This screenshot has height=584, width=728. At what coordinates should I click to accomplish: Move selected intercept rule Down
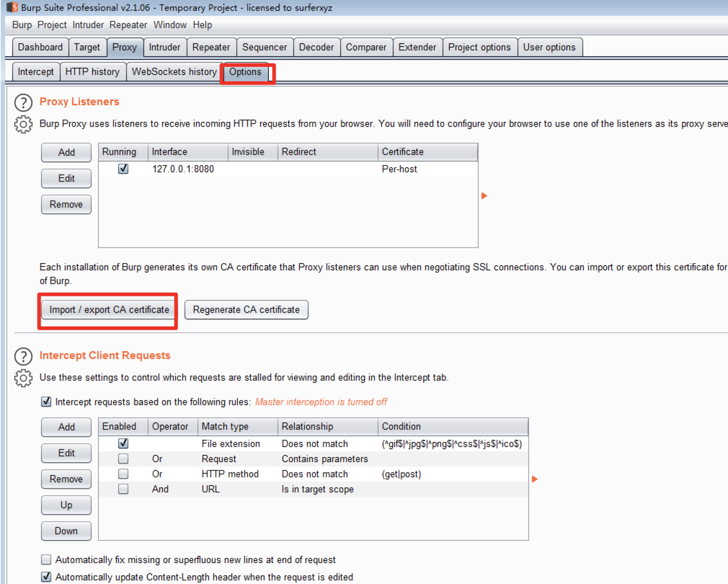pos(66,531)
